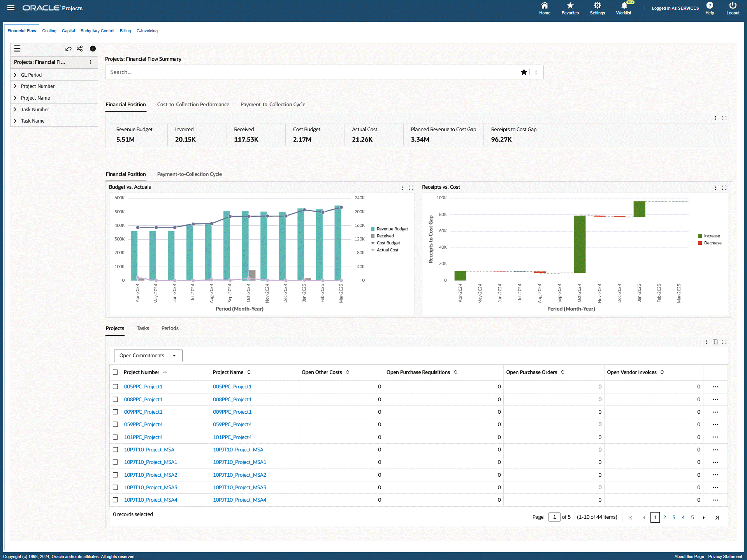Toggle the select-all checkbox in table header
Image resolution: width=747 pixels, height=560 pixels.
point(115,372)
